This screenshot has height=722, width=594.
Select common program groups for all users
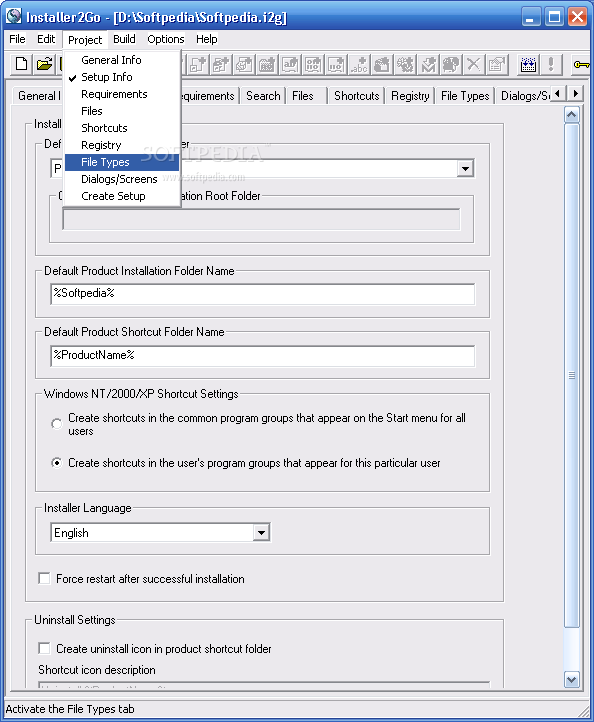pos(57,424)
